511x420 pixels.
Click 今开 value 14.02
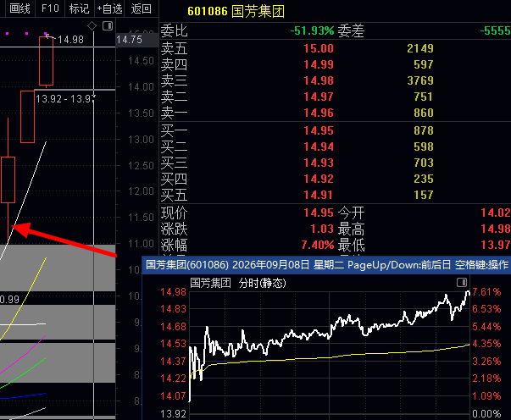(x=496, y=213)
